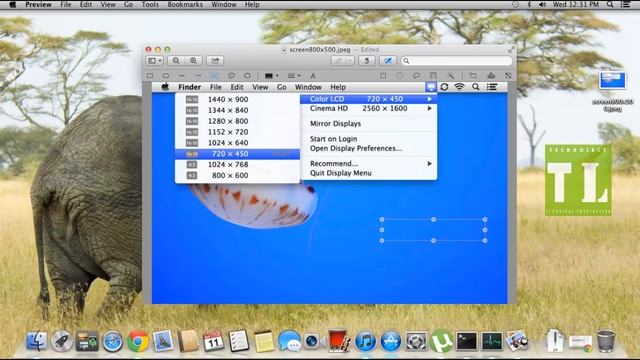Viewport: 640px width, 360px height.
Task: Open Terminal from the Dock
Action: click(467, 341)
